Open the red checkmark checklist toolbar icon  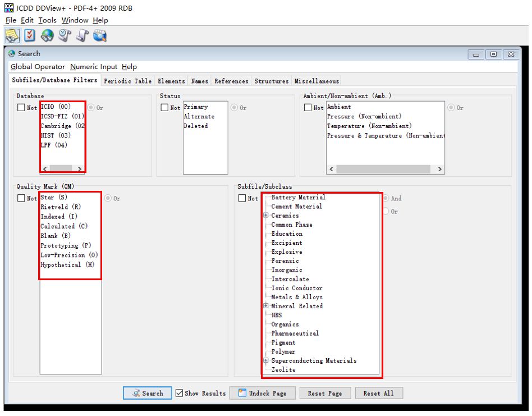click(x=30, y=35)
